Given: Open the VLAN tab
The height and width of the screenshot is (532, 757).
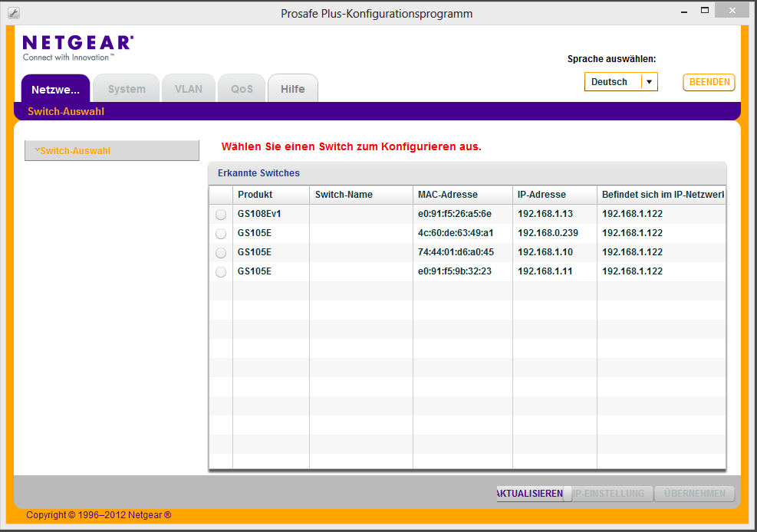Looking at the screenshot, I should tap(189, 89).
